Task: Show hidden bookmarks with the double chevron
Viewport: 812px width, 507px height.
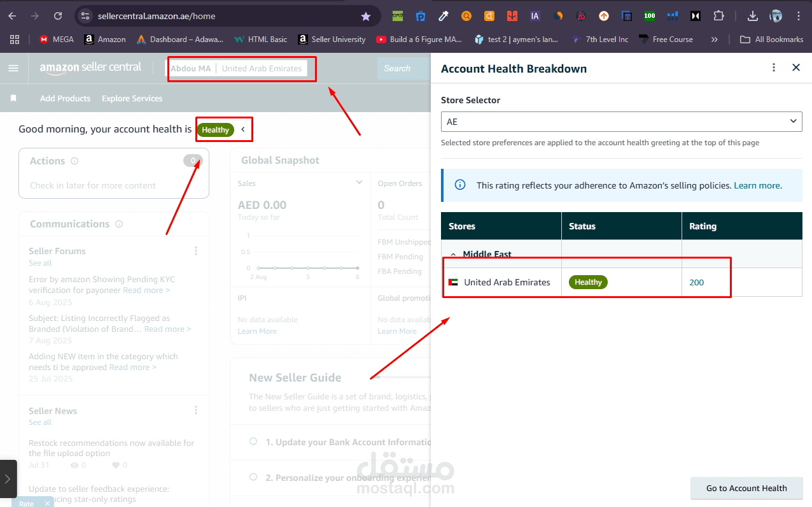Action: pyautogui.click(x=715, y=39)
